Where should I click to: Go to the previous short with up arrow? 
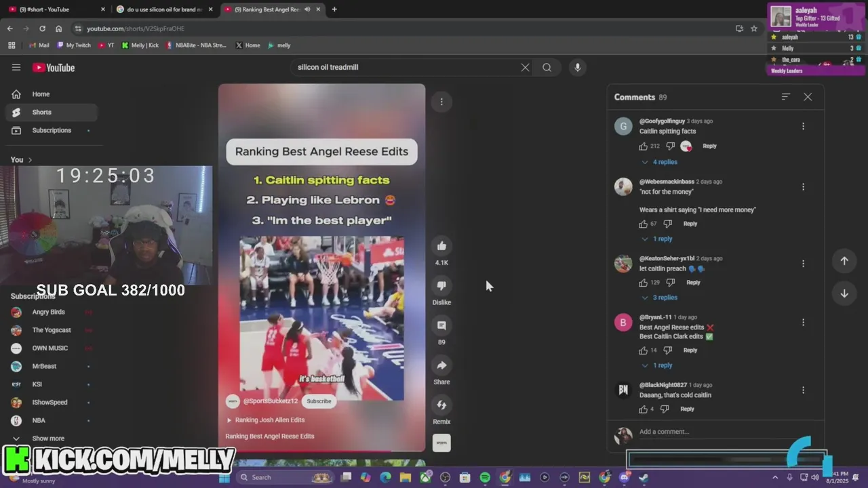click(x=844, y=261)
